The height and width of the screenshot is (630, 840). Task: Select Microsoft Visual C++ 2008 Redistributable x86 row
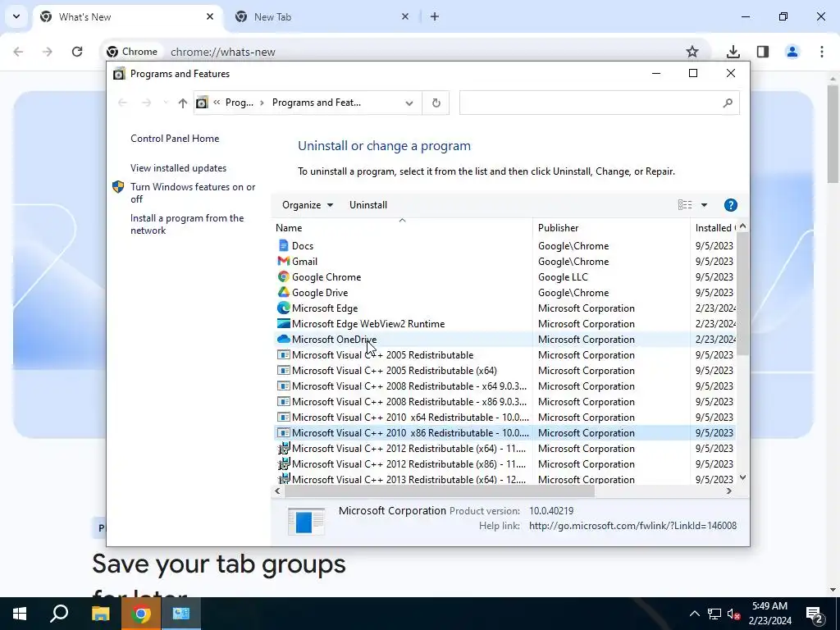pos(504,402)
